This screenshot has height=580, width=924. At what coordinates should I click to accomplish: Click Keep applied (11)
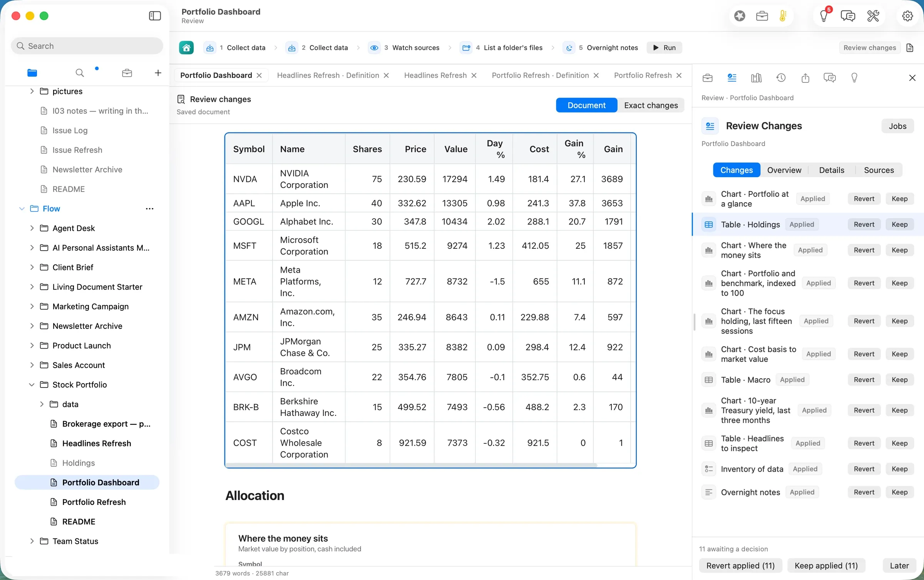tap(826, 565)
